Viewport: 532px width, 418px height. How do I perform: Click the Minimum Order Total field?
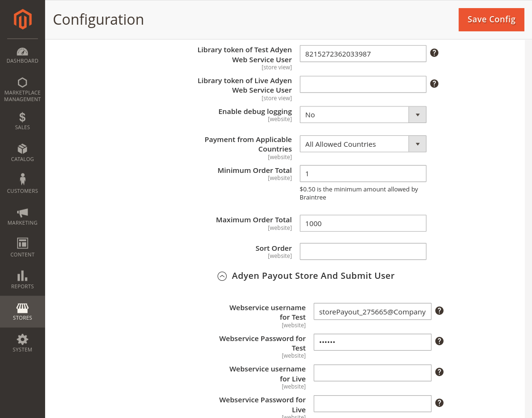pyautogui.click(x=363, y=174)
